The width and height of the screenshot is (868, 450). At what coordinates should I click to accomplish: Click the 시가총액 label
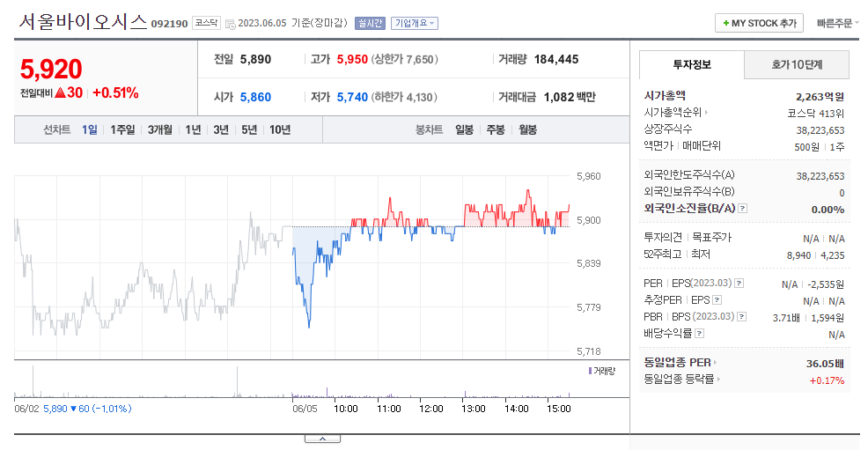(x=665, y=96)
